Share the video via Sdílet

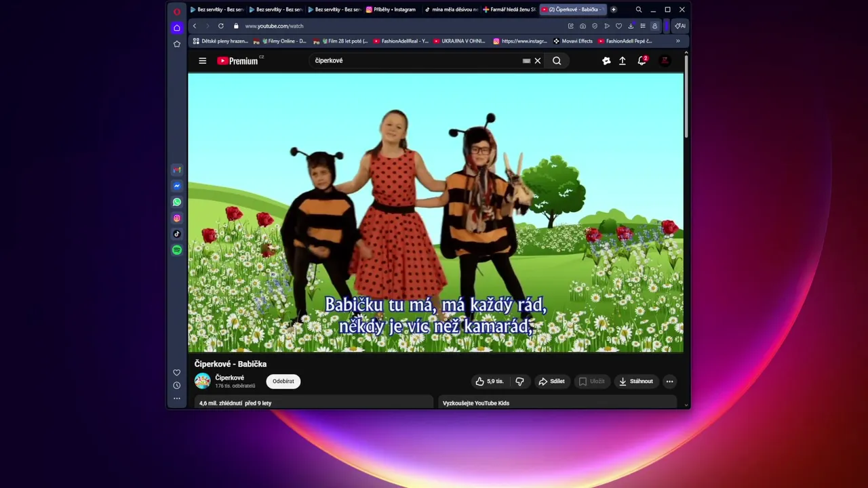551,382
